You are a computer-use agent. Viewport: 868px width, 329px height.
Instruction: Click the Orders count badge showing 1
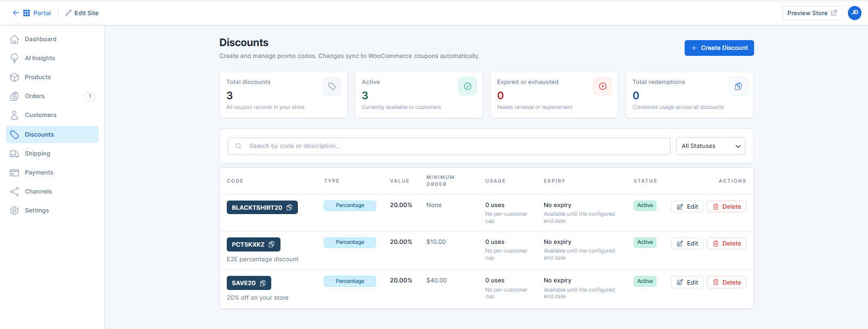click(90, 96)
